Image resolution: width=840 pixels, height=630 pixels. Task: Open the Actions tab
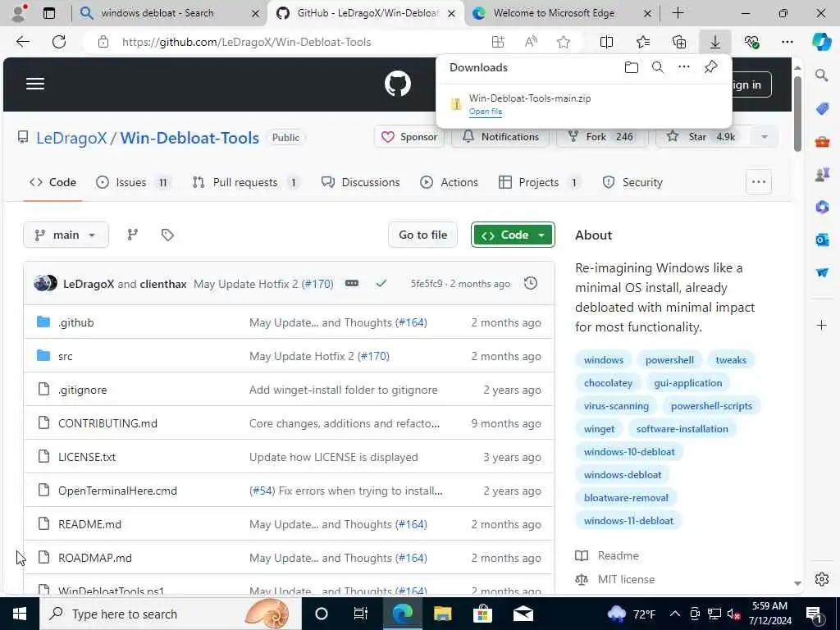click(x=449, y=182)
